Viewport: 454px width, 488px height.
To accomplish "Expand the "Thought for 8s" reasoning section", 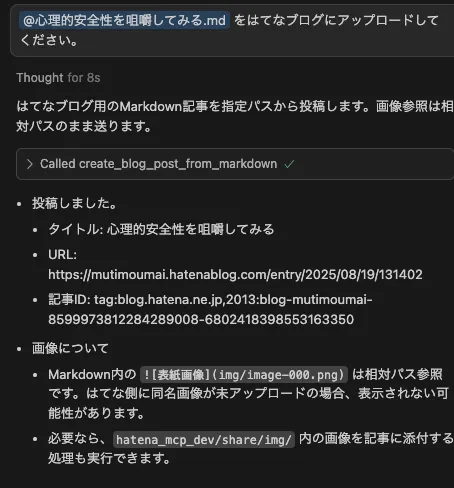I will (x=58, y=78).
